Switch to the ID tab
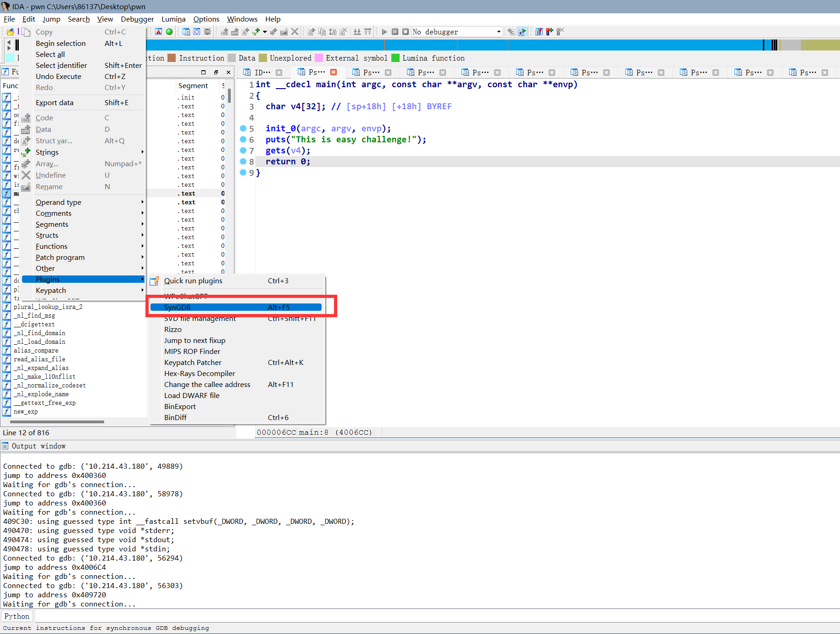The width and height of the screenshot is (840, 634). [262, 72]
